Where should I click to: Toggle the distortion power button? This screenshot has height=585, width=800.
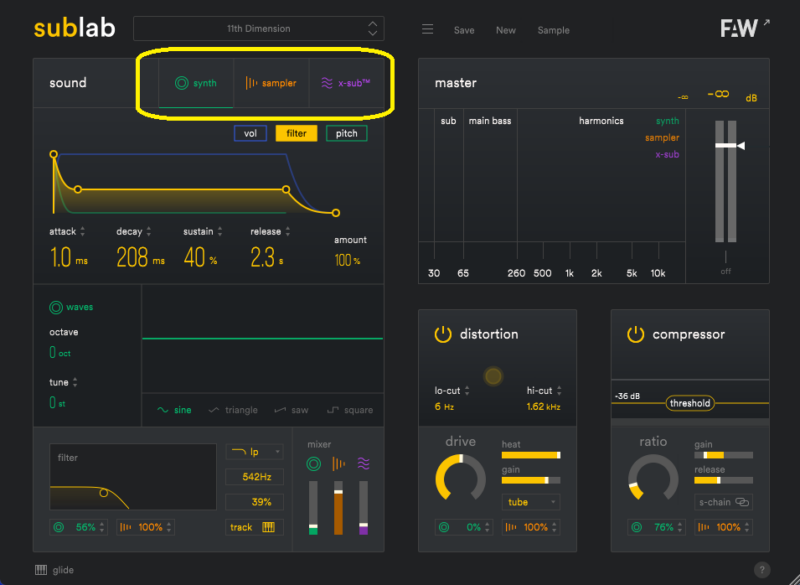click(x=443, y=334)
